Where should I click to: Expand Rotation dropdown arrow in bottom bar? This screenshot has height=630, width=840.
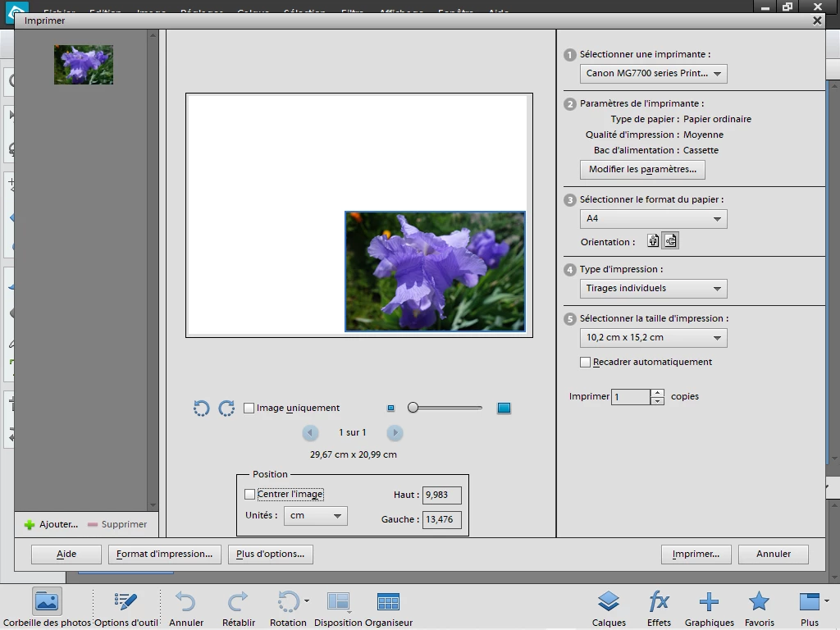coord(307,601)
